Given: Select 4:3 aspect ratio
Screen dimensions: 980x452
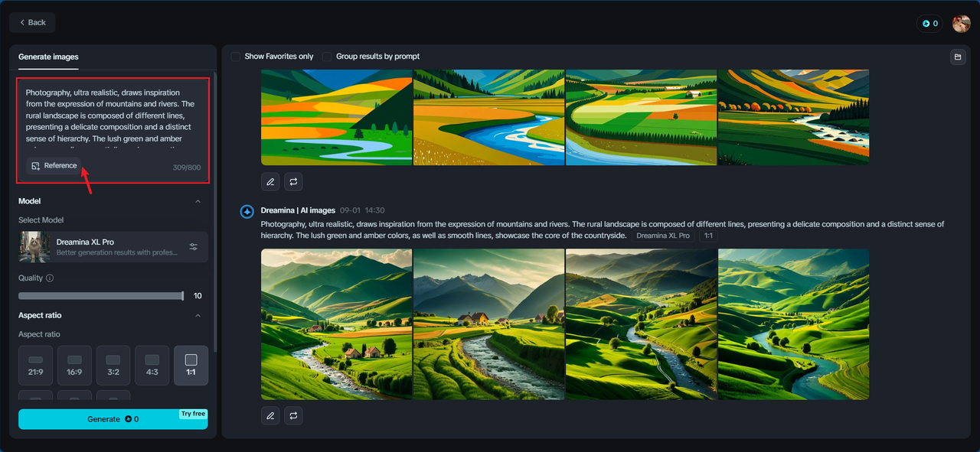Looking at the screenshot, I should tap(152, 366).
